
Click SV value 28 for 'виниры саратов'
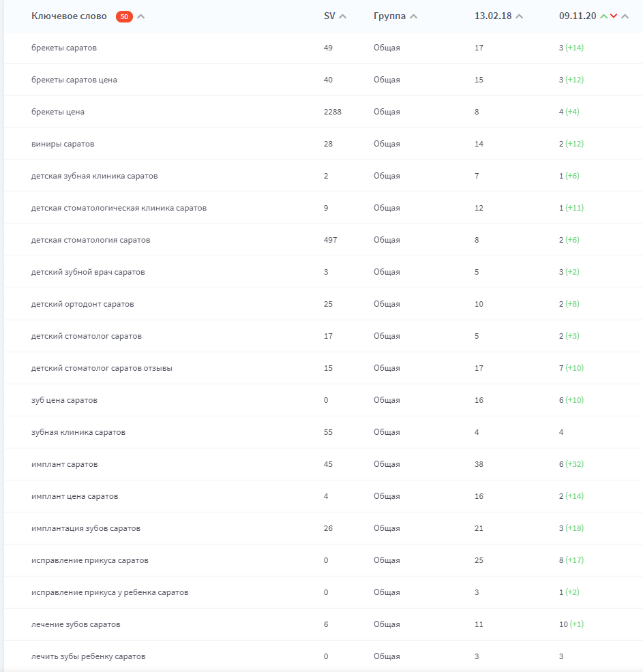coord(328,144)
